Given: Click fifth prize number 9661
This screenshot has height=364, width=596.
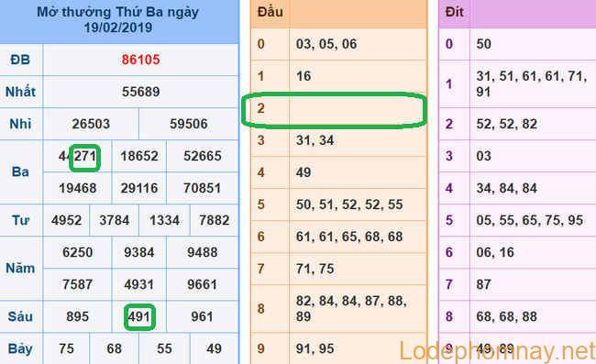Looking at the screenshot, I should [203, 284].
